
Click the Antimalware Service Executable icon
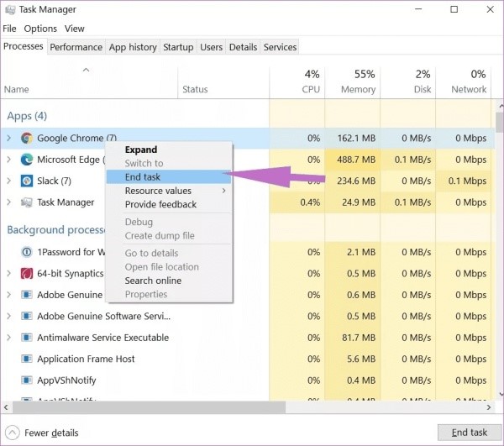(x=27, y=338)
